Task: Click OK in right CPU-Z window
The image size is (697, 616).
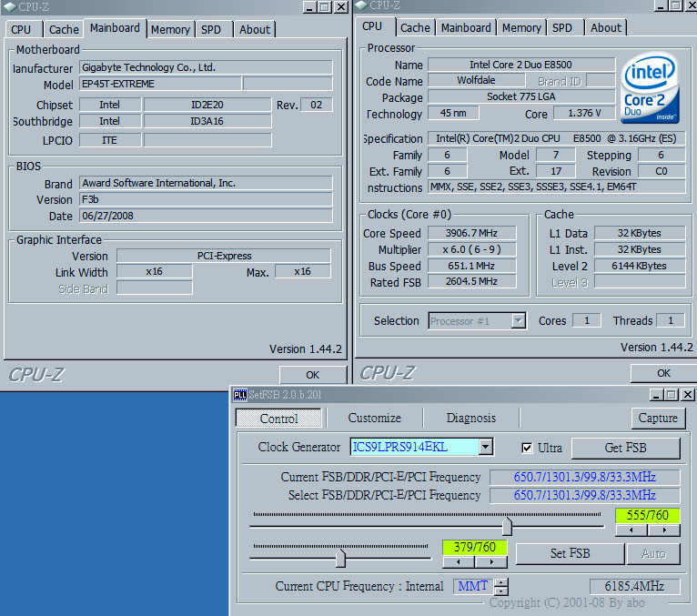Action: tap(663, 373)
